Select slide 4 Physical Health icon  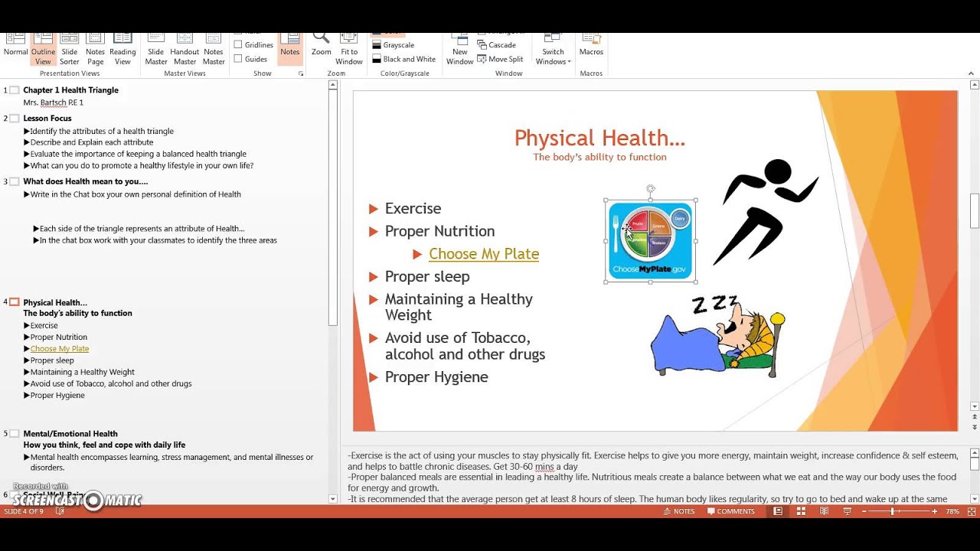pos(15,302)
